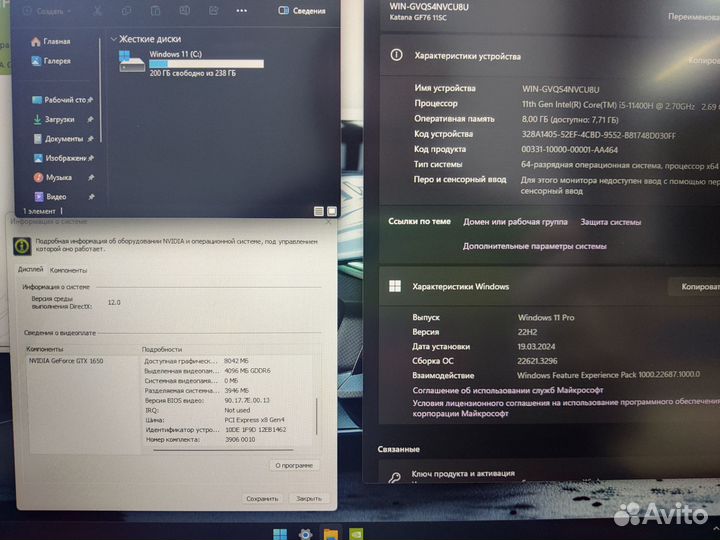
Task: Click the pin icon next to Музыка
Action: coord(91,178)
